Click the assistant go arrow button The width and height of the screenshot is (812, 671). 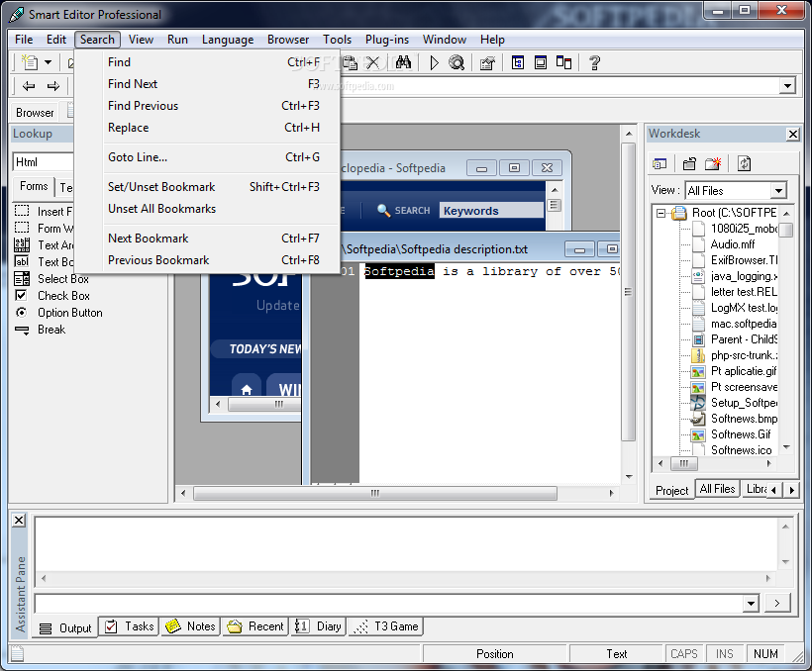(776, 603)
